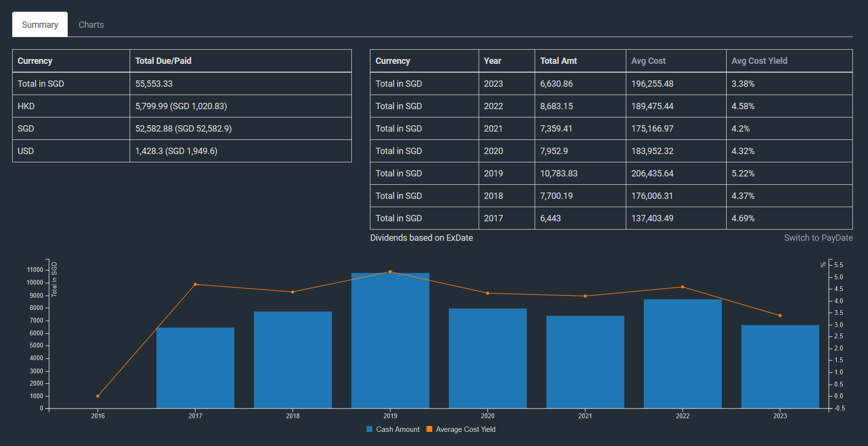Switch to the Charts tab
This screenshot has height=446, width=868.
91,25
